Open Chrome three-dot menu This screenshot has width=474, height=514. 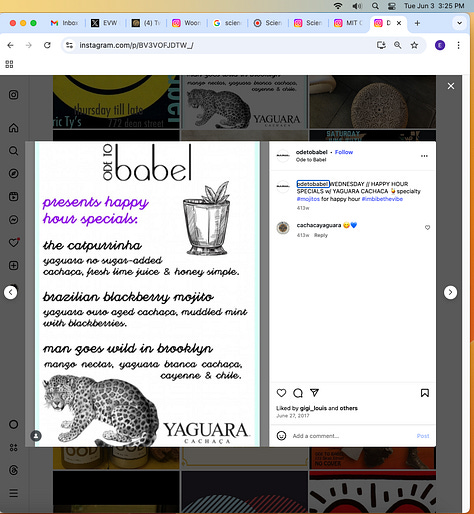(458, 45)
